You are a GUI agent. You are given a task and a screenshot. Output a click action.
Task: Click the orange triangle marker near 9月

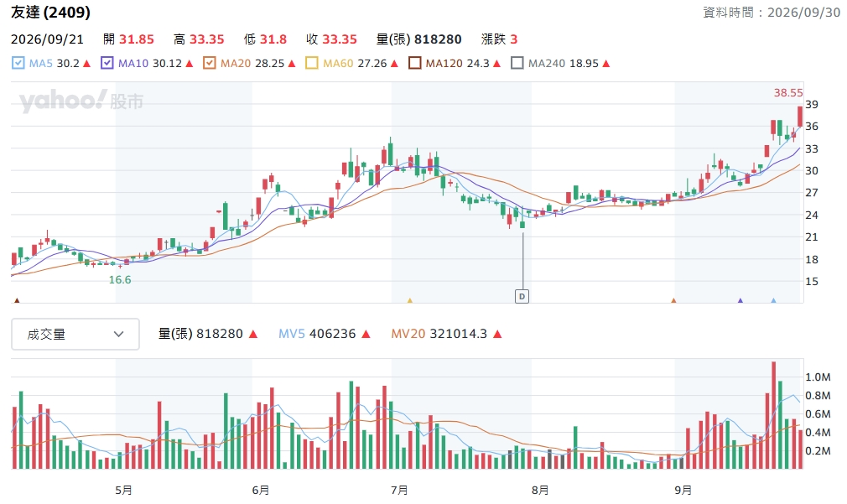[673, 300]
